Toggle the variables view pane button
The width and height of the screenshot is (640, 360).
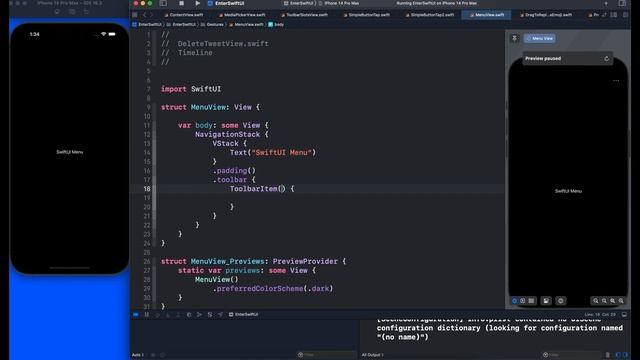[x=618, y=355]
